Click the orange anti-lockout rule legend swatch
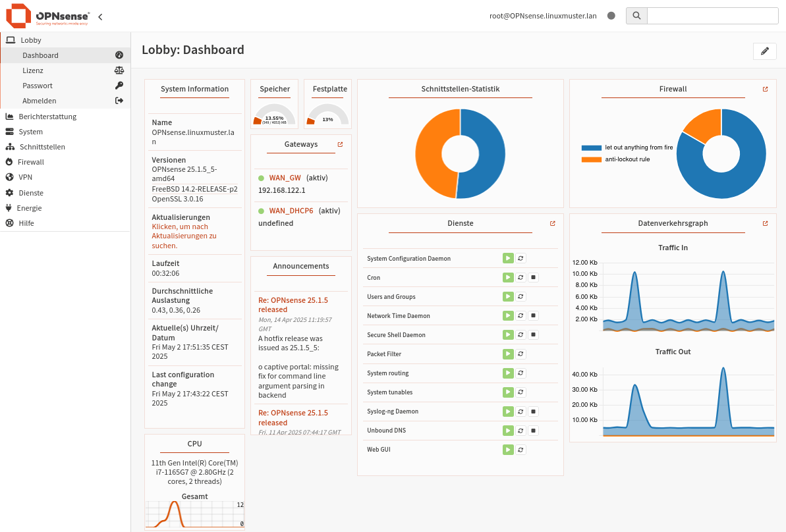 [x=592, y=160]
